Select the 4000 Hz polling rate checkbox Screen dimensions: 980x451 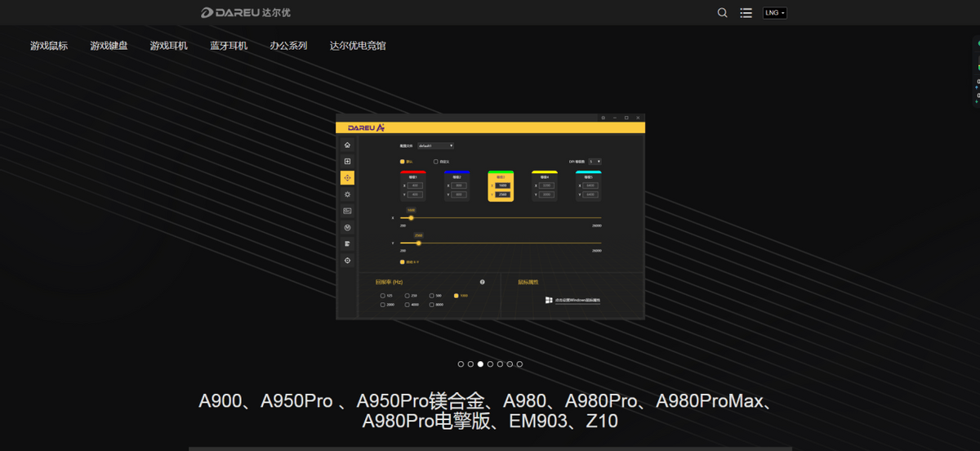tap(407, 305)
